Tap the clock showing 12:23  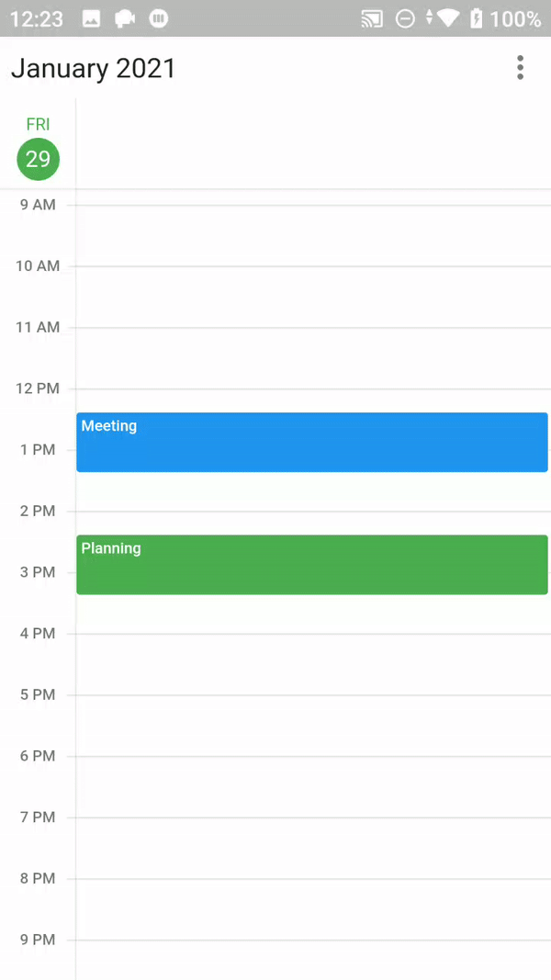point(39,17)
